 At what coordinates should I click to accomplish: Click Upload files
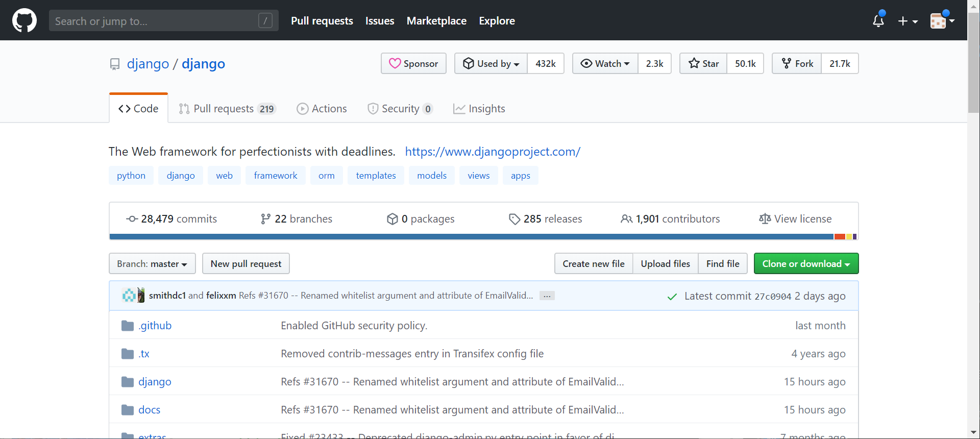click(x=666, y=264)
